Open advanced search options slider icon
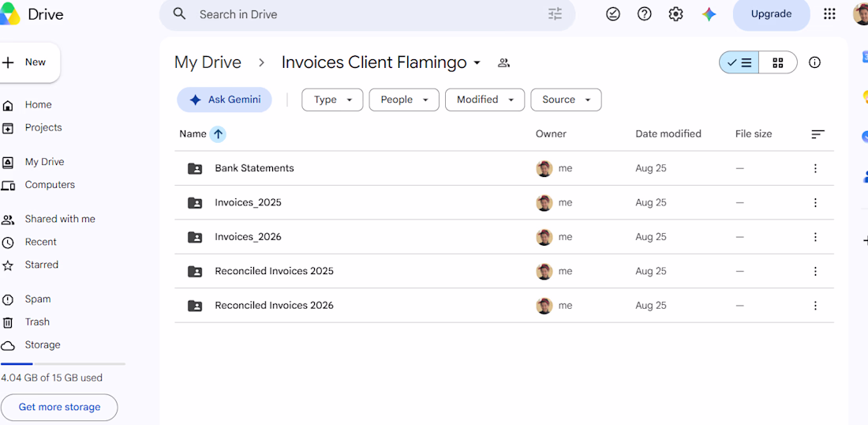 [x=555, y=14]
